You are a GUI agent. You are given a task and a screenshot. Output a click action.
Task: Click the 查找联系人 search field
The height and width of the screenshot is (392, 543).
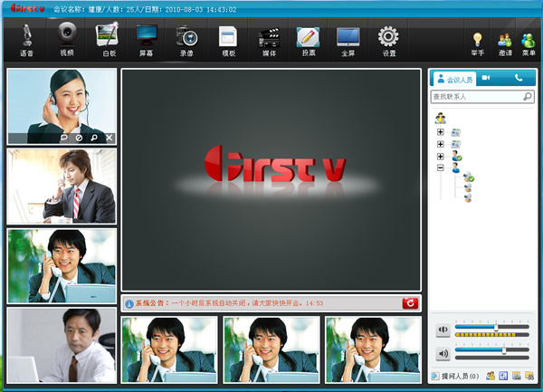click(482, 97)
